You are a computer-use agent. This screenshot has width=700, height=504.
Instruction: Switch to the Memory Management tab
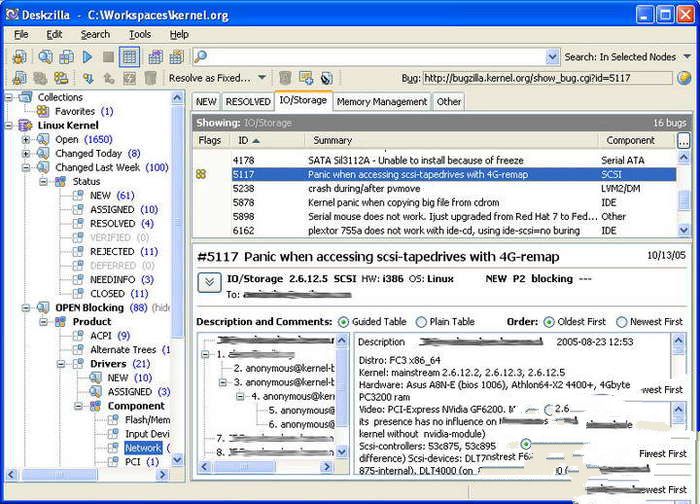click(x=382, y=102)
